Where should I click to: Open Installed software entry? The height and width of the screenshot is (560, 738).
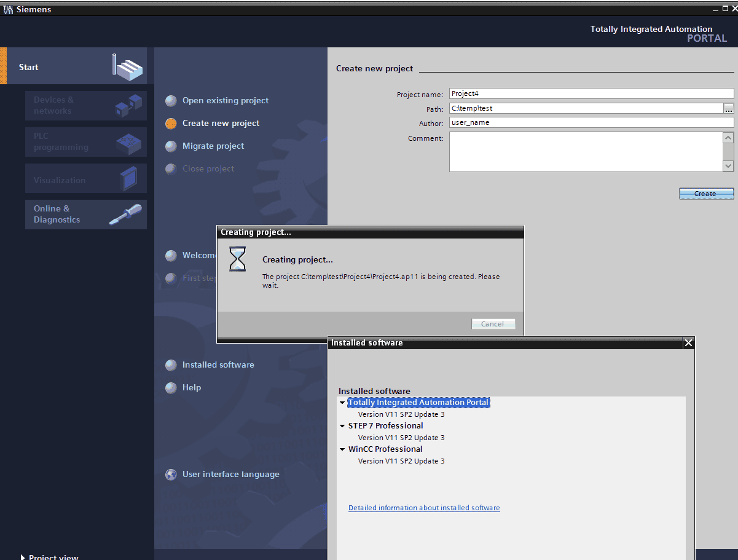tap(218, 365)
